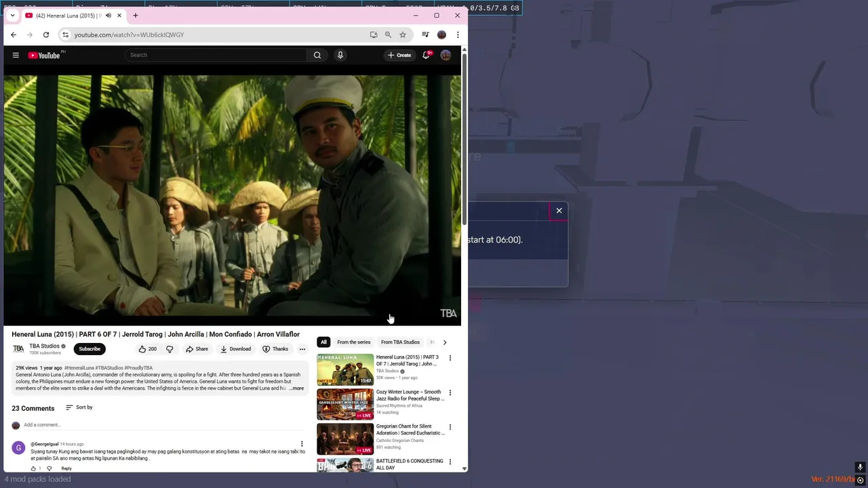Open options for Gregorian Chant video
This screenshot has width=868, height=488.
[x=450, y=427]
